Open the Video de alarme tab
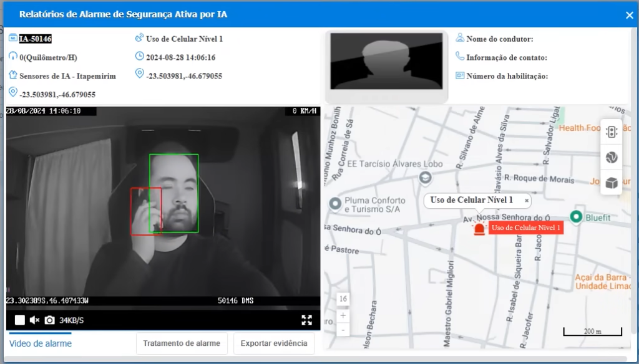639x364 pixels. 41,343
